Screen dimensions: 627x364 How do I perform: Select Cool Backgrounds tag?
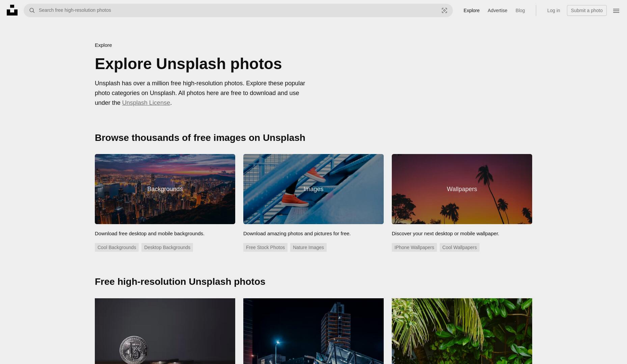pyautogui.click(x=117, y=247)
